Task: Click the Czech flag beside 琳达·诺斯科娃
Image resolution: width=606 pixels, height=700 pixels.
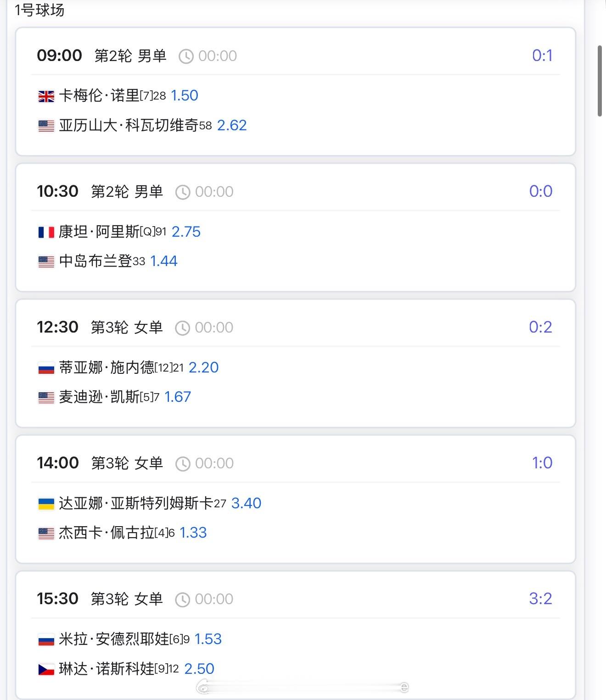Action: click(x=46, y=669)
